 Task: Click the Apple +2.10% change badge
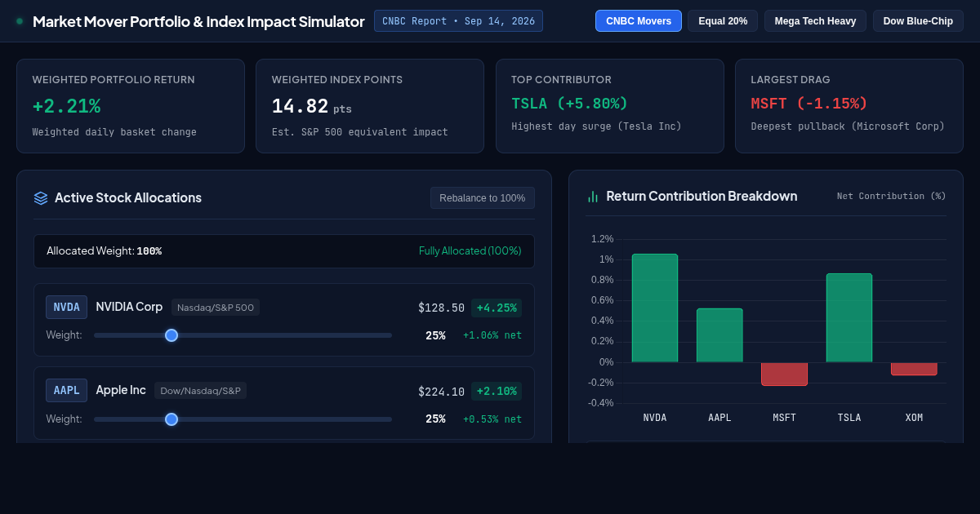497,392
